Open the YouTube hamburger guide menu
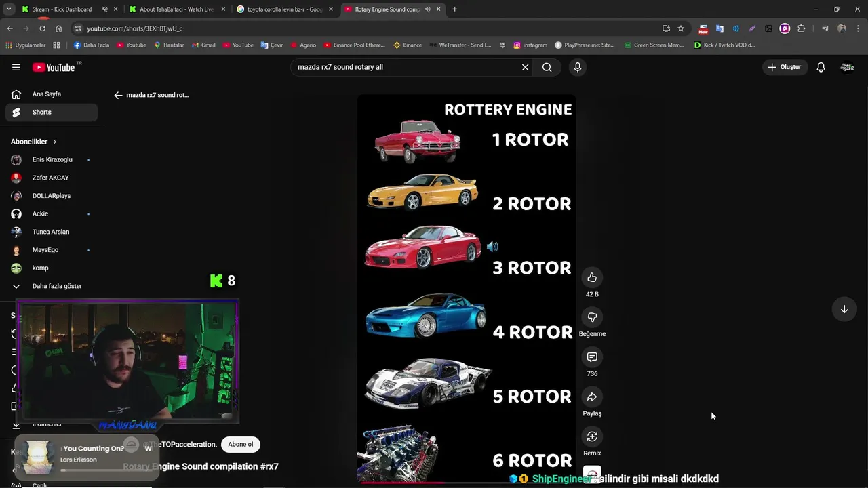 [x=16, y=67]
